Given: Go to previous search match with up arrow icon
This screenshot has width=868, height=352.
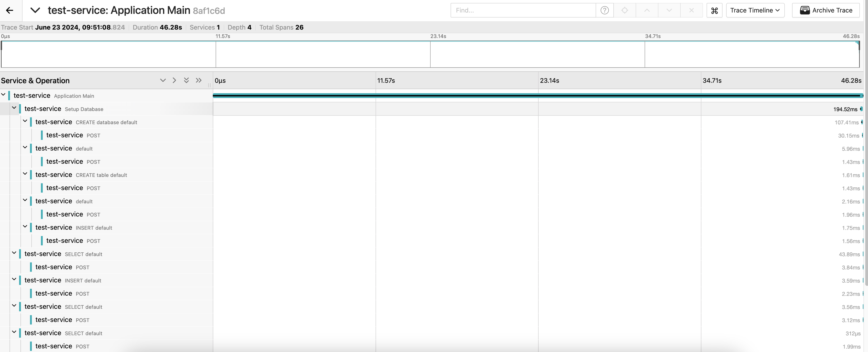Looking at the screenshot, I should pos(647,10).
